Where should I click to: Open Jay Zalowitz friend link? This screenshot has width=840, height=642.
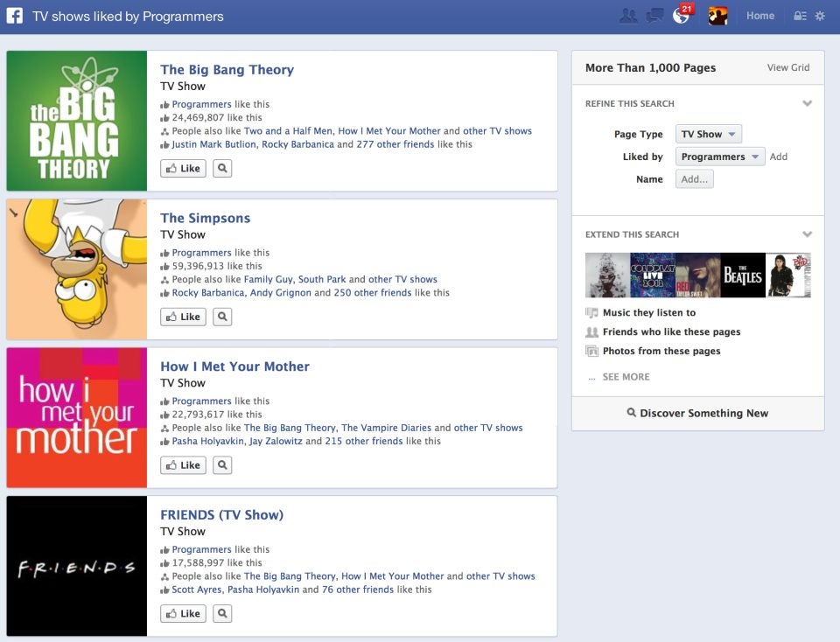tap(276, 441)
